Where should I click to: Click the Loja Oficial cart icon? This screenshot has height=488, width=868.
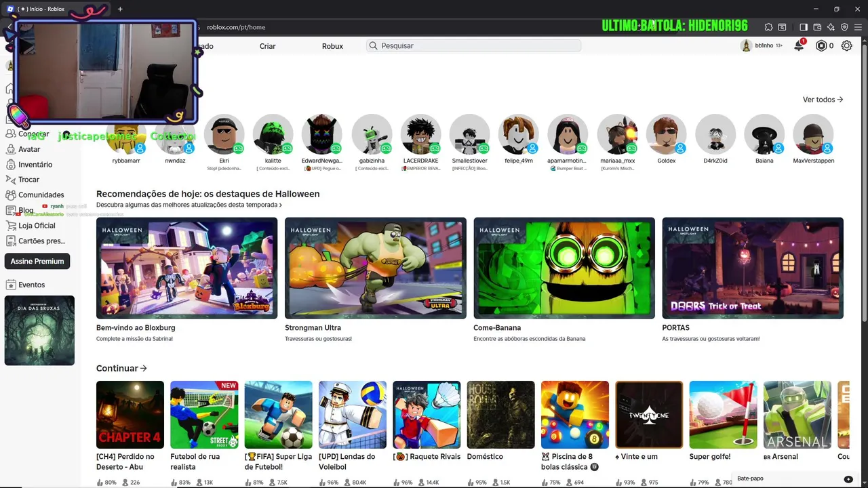(x=10, y=226)
